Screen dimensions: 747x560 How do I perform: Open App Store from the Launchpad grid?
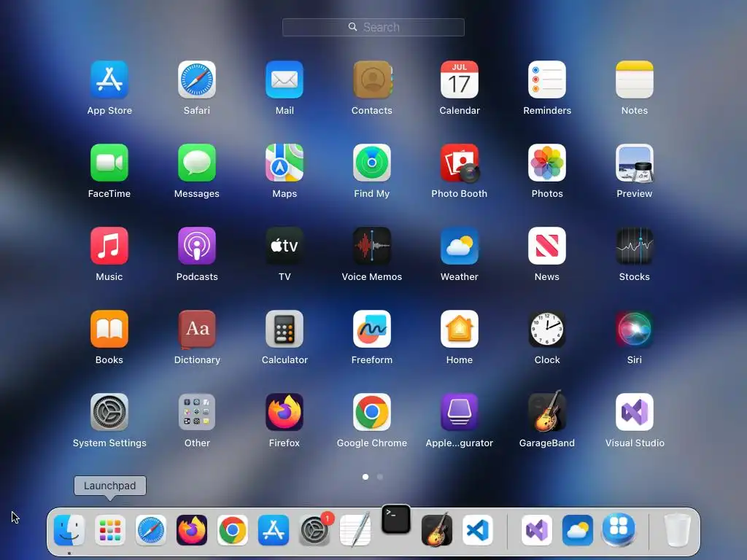(x=109, y=79)
